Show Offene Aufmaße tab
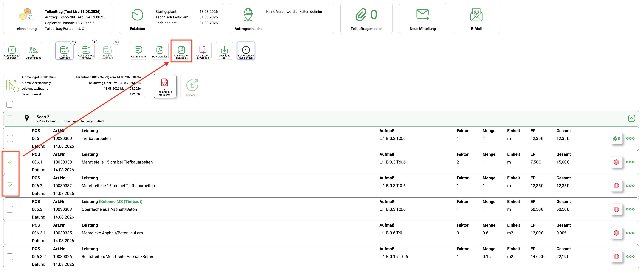Screen dimensions: 644x274 click(64, 51)
